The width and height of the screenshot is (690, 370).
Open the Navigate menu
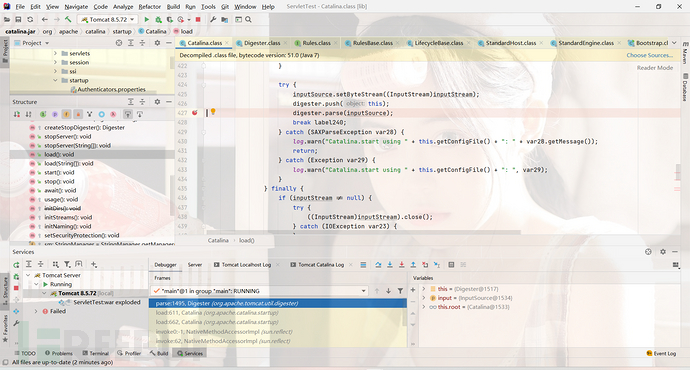76,7
